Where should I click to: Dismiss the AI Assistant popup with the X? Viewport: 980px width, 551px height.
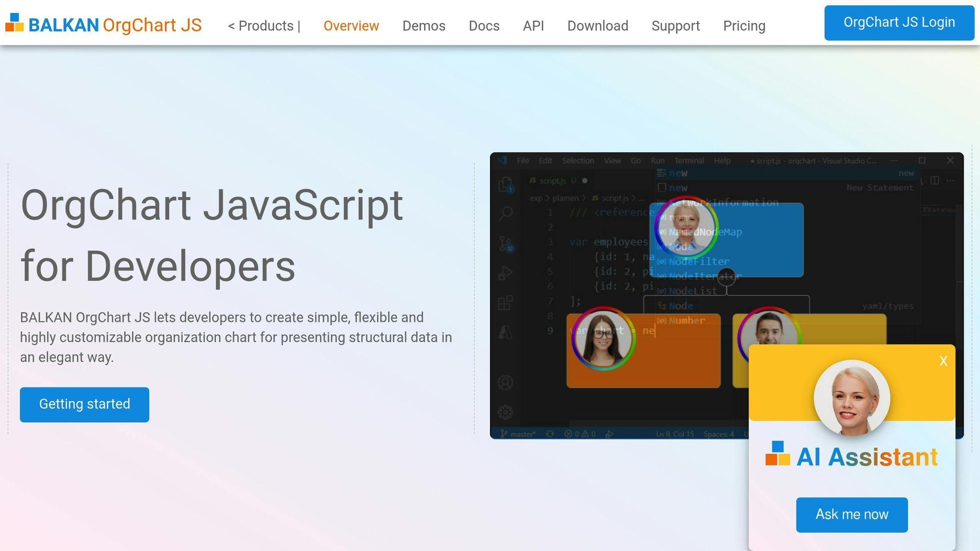click(x=943, y=361)
